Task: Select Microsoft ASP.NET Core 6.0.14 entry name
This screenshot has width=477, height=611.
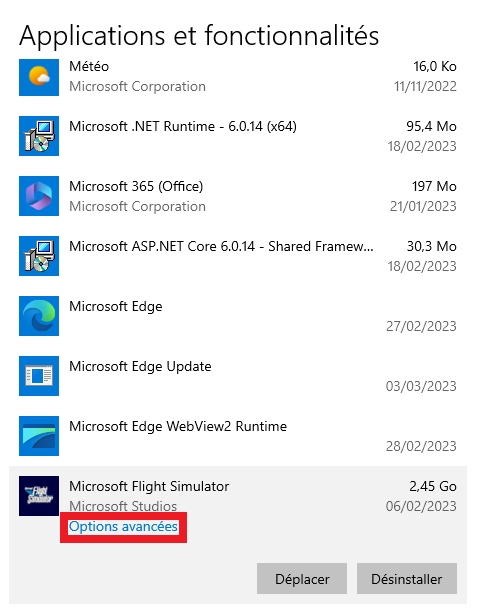Action: (221, 246)
